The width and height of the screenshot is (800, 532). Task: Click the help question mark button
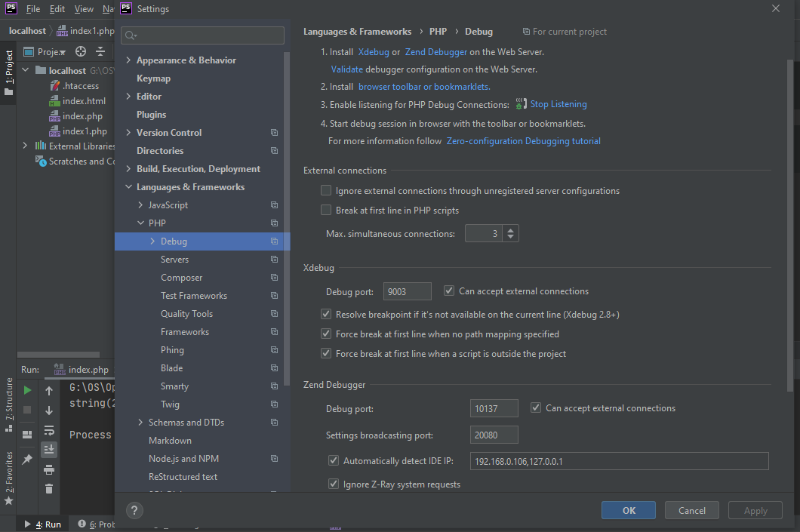click(134, 511)
